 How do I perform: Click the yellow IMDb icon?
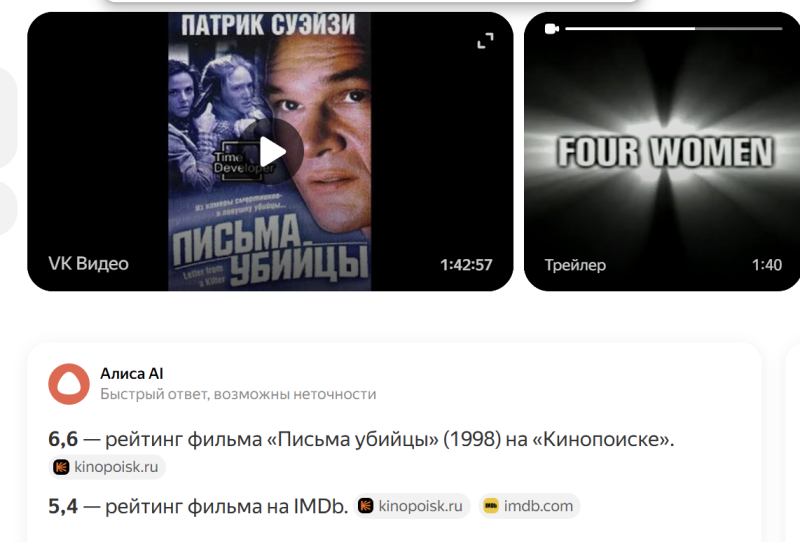491,506
